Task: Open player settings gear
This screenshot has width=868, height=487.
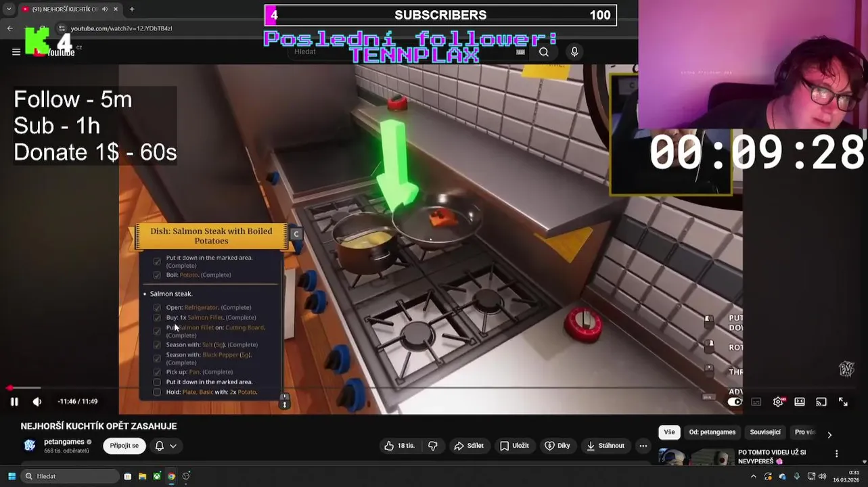Action: tap(779, 402)
